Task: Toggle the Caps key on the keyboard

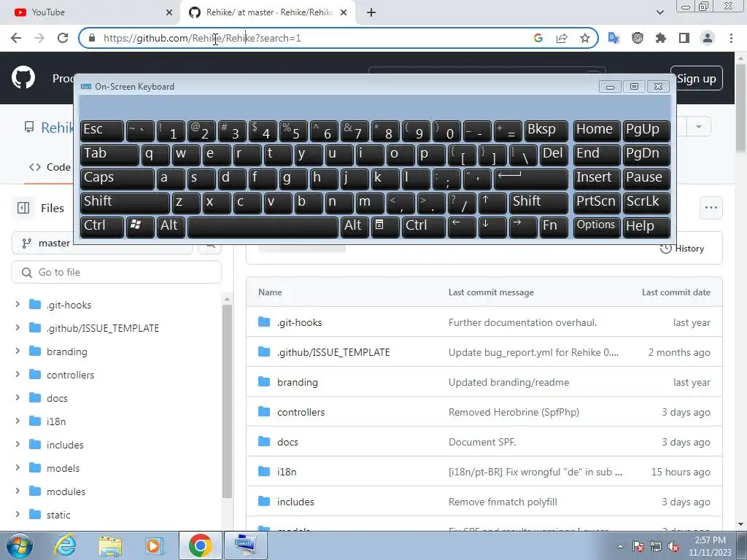Action: click(x=117, y=178)
